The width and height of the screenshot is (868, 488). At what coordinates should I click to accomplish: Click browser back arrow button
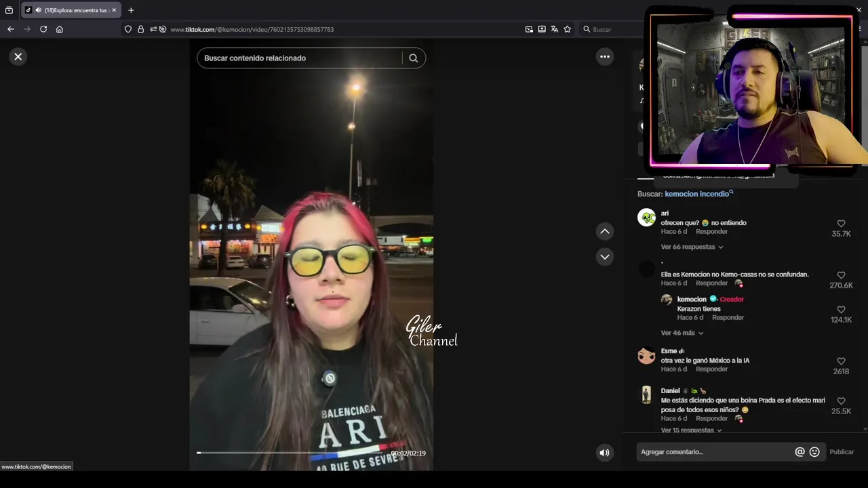pos(10,29)
